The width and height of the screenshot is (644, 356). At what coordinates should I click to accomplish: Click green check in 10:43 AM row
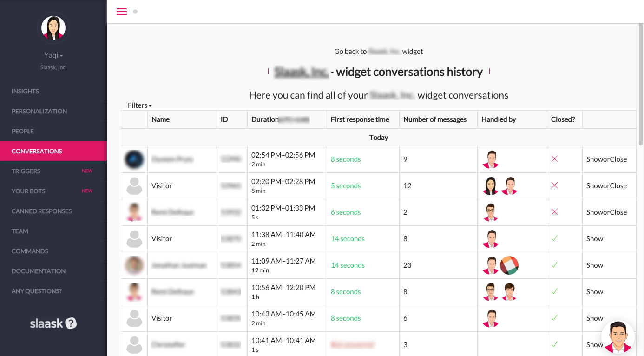(554, 318)
